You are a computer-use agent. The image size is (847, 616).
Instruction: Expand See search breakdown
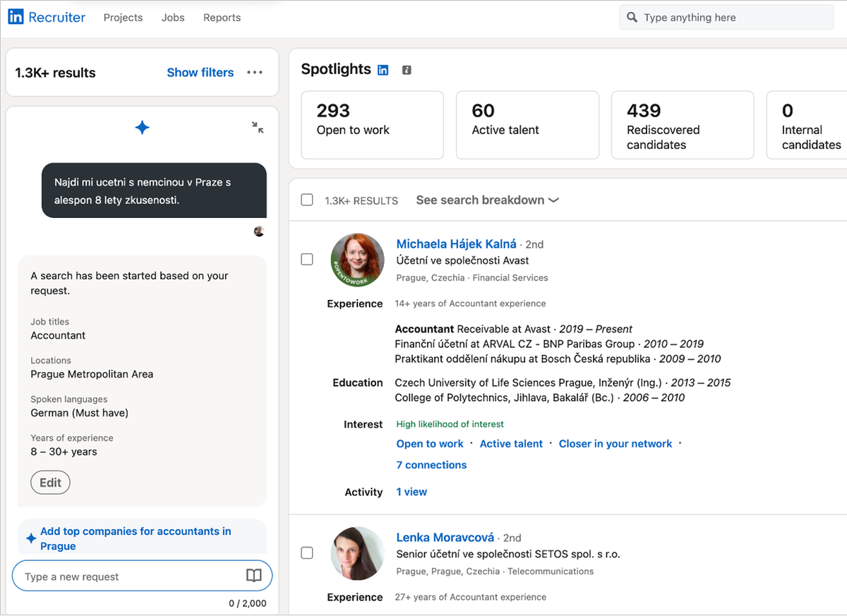pyautogui.click(x=487, y=200)
